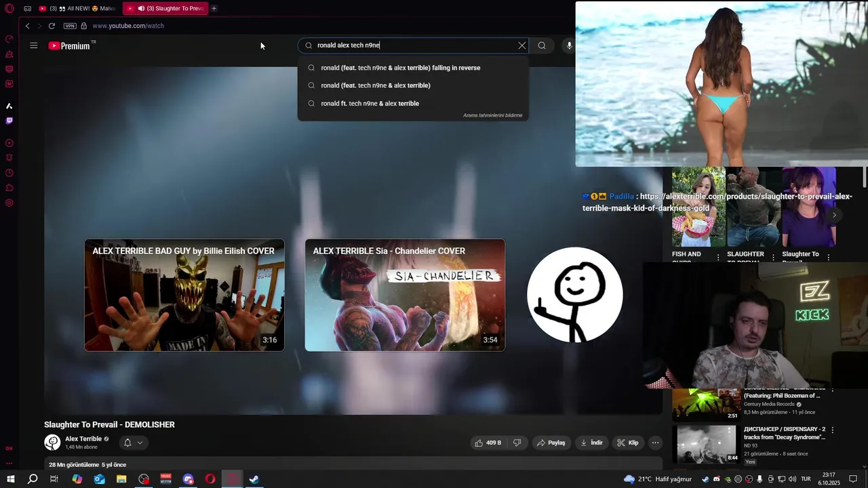This screenshot has width=868, height=488.
Task: Switch the TUR input language indicator
Action: [x=807, y=479]
